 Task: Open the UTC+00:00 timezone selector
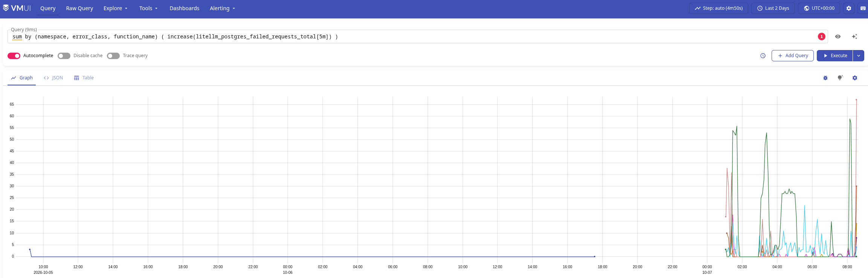pyautogui.click(x=819, y=8)
